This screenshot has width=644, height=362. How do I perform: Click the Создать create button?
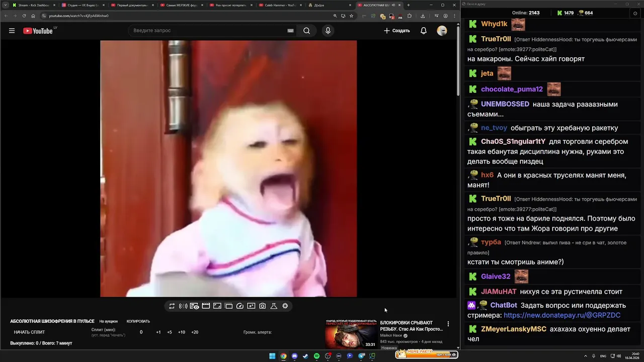tap(396, 31)
